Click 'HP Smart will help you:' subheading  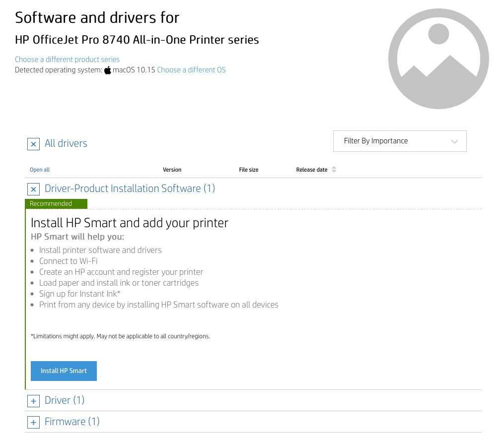(77, 237)
